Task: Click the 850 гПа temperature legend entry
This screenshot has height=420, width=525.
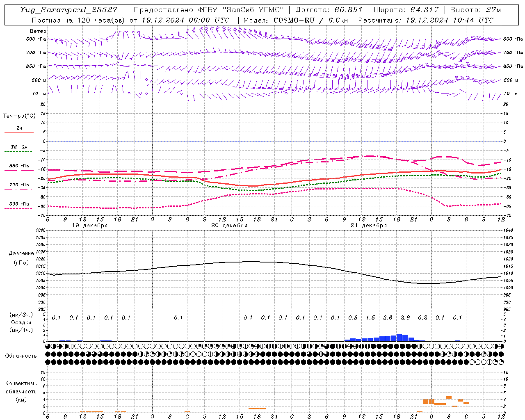Action: coord(19,166)
